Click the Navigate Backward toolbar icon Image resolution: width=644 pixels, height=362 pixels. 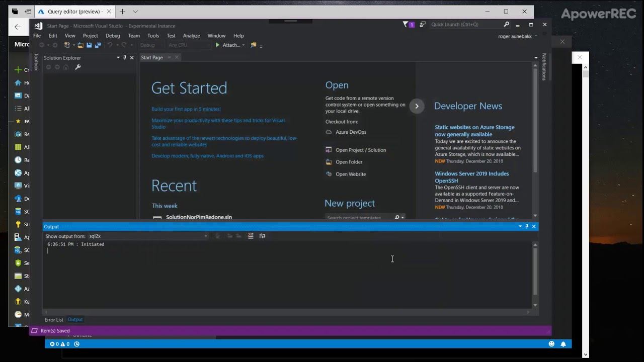point(42,45)
